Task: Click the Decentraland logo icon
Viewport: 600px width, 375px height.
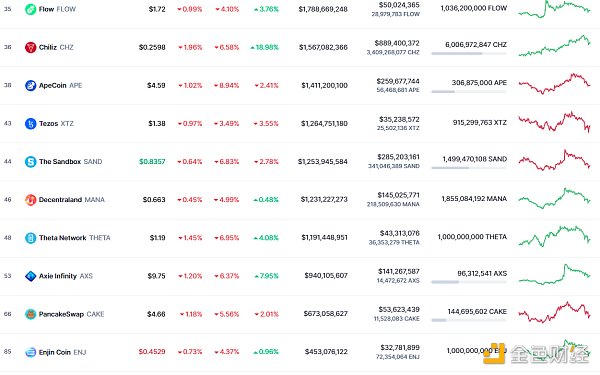Action: pos(30,200)
